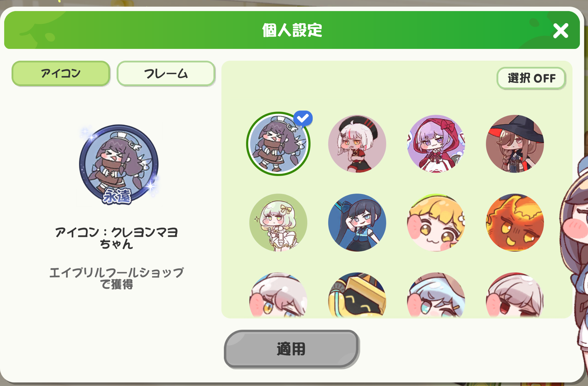The width and height of the screenshot is (588, 386).
Task: Pick the dark-haired girl on blue background icon
Action: [357, 223]
